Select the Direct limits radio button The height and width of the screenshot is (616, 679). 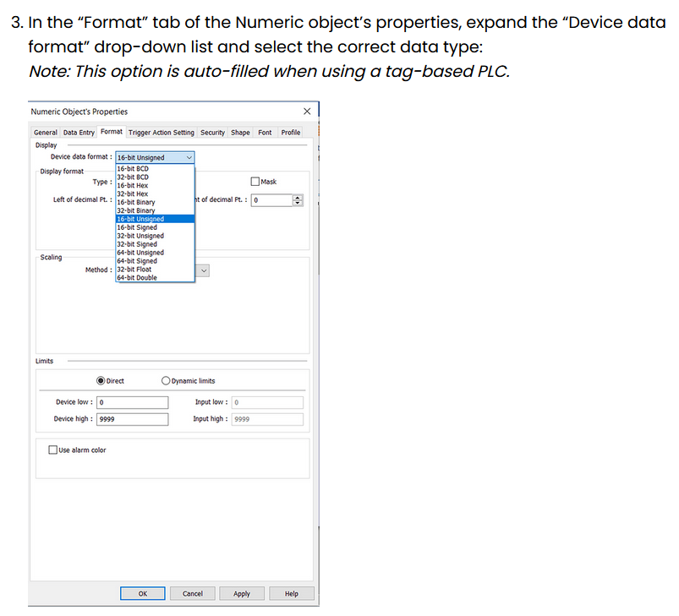101,381
